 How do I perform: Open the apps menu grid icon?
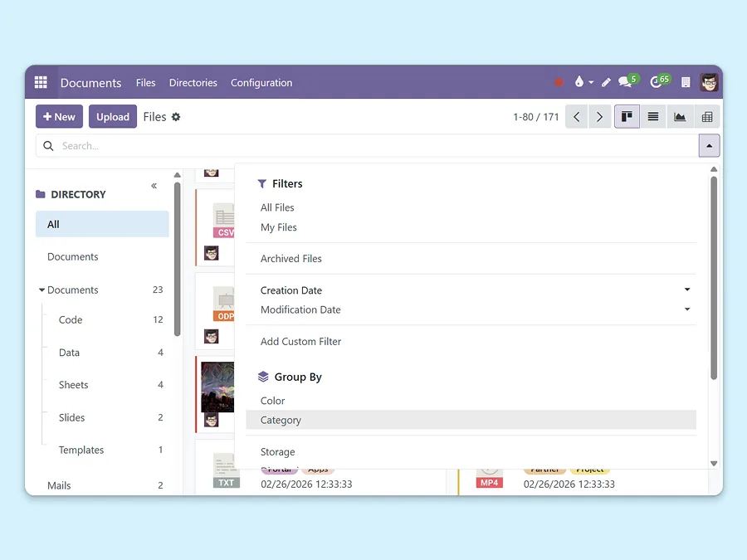(x=40, y=82)
